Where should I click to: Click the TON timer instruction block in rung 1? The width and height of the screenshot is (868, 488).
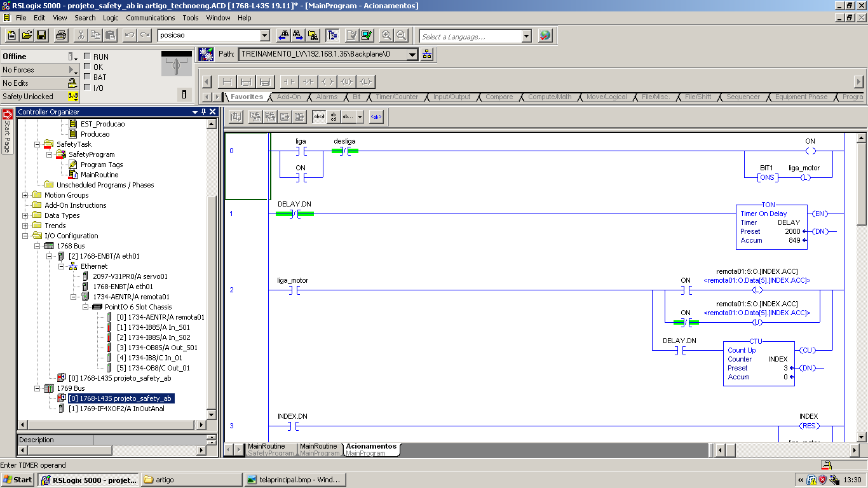tap(771, 227)
